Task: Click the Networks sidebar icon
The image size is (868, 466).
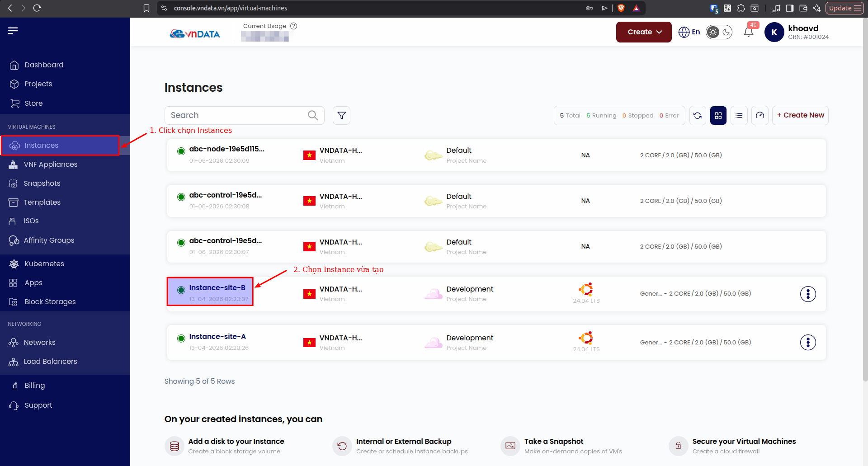Action: point(14,343)
